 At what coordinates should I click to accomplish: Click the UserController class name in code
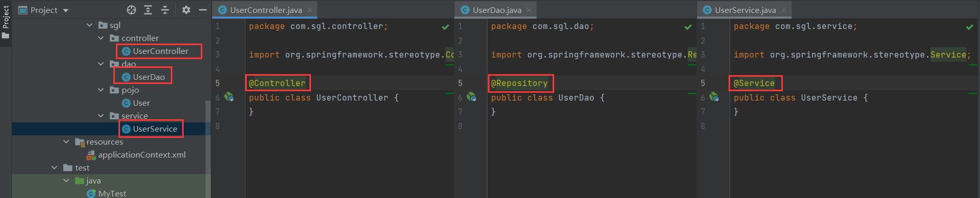pyautogui.click(x=352, y=97)
